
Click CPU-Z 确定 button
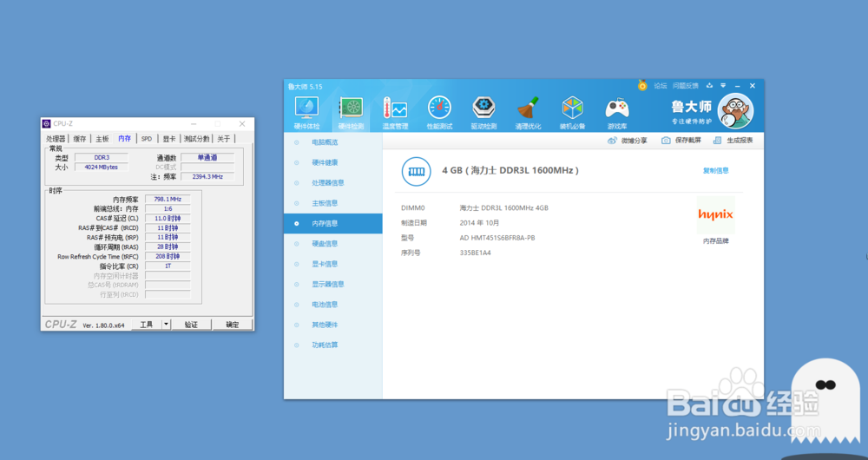pyautogui.click(x=233, y=325)
